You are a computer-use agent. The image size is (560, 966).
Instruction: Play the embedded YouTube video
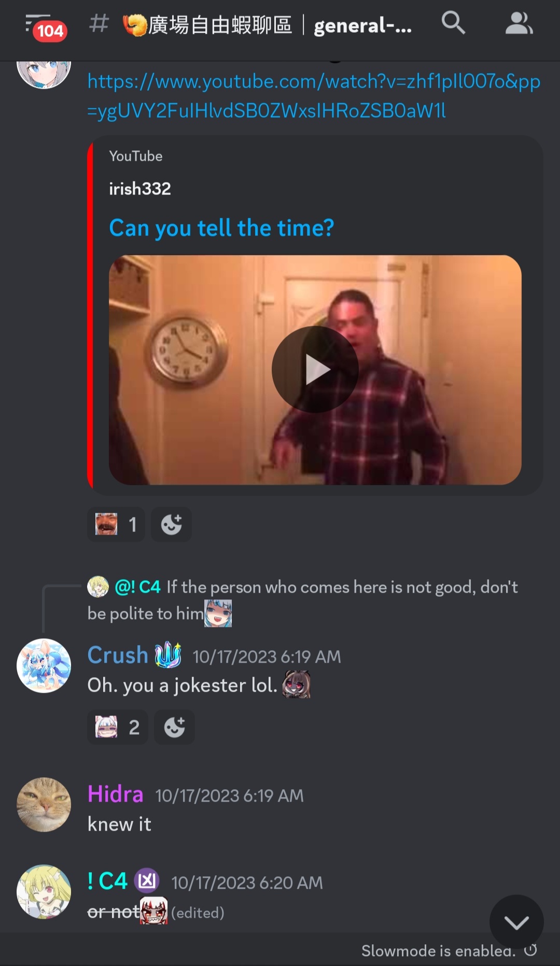click(315, 370)
